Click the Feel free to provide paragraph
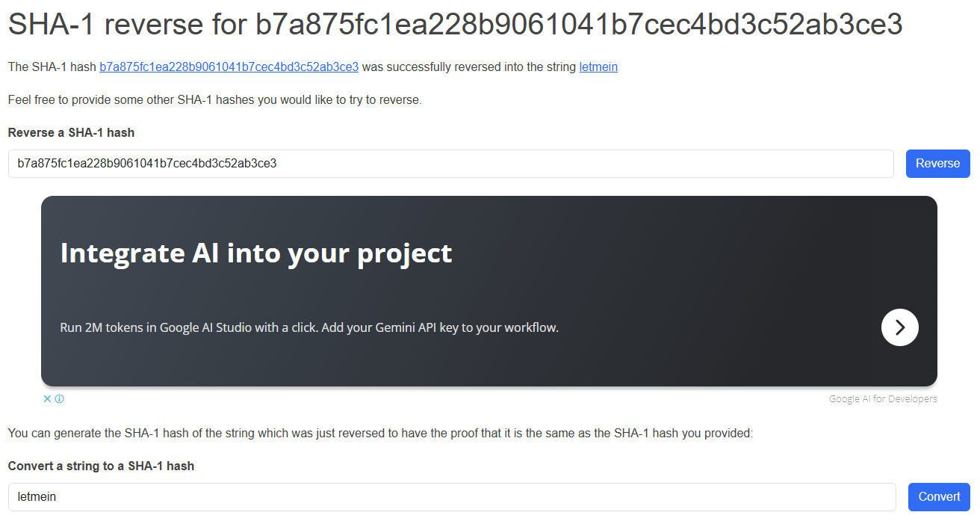980x521 pixels. point(215,99)
